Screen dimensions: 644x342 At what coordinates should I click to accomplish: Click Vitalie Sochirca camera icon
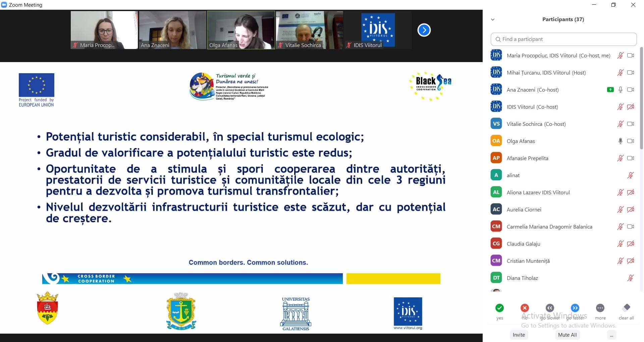631,124
